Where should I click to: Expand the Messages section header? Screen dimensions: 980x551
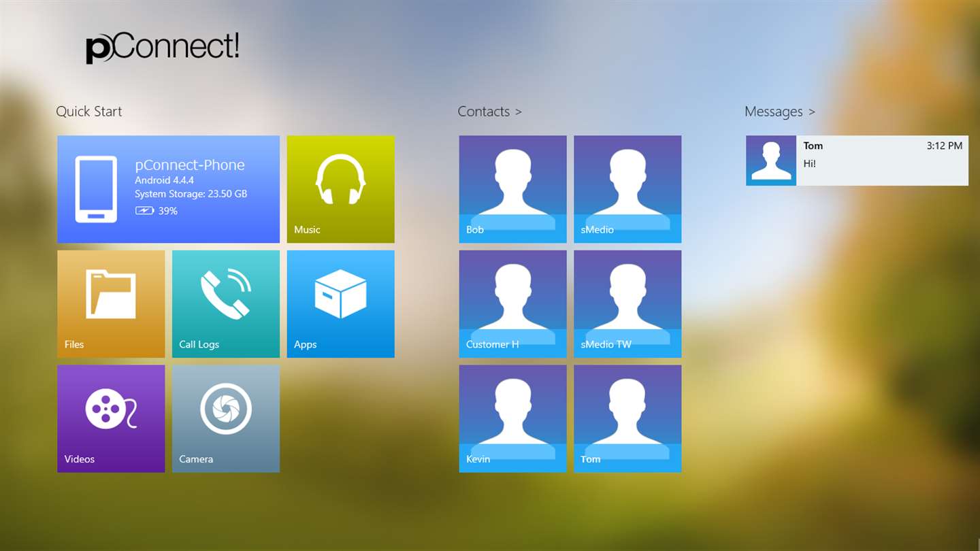click(779, 112)
